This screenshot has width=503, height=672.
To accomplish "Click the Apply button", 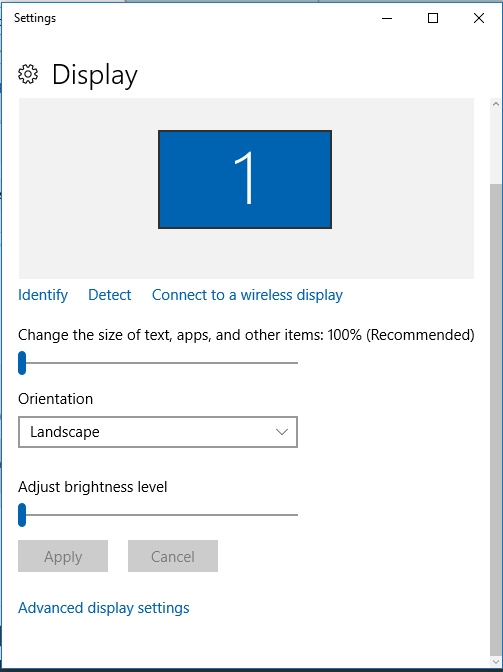I will (x=63, y=556).
